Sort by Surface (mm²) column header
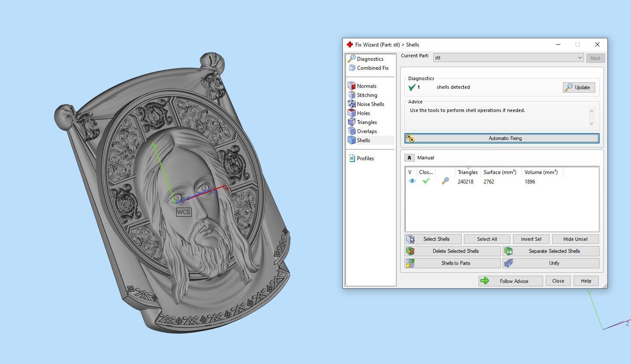The image size is (631, 364). pyautogui.click(x=501, y=172)
